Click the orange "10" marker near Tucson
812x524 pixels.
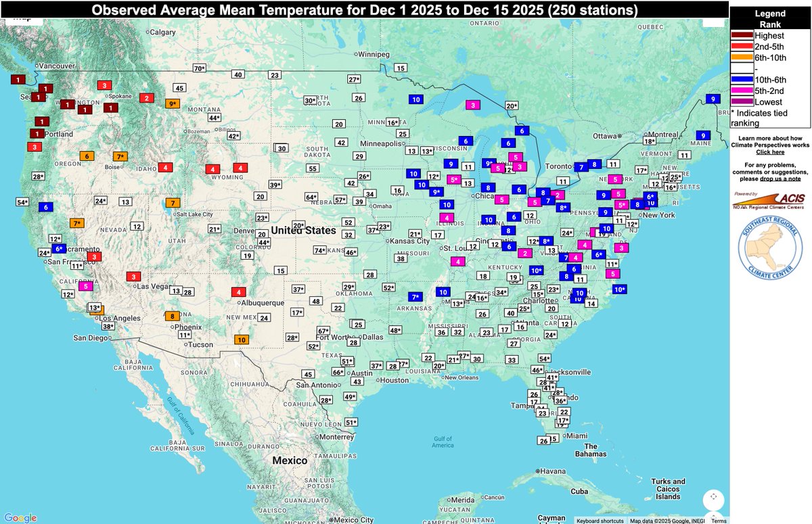coord(242,339)
